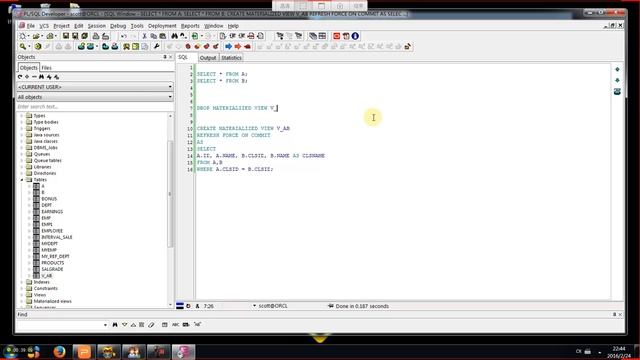
Task: Expand the Types folder
Action: pos(22,116)
